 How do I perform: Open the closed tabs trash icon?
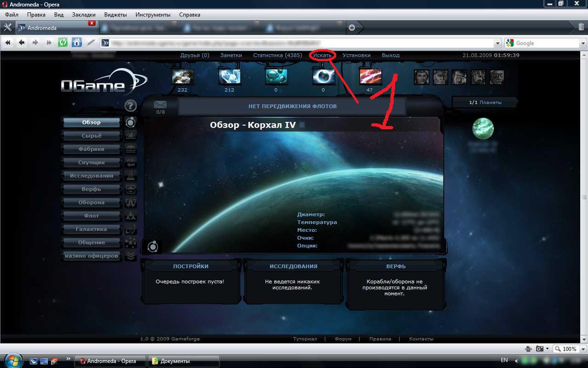(x=581, y=27)
